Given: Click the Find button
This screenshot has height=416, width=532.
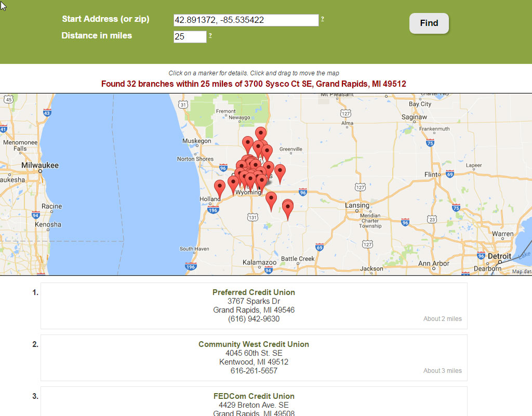Looking at the screenshot, I should pyautogui.click(x=429, y=23).
